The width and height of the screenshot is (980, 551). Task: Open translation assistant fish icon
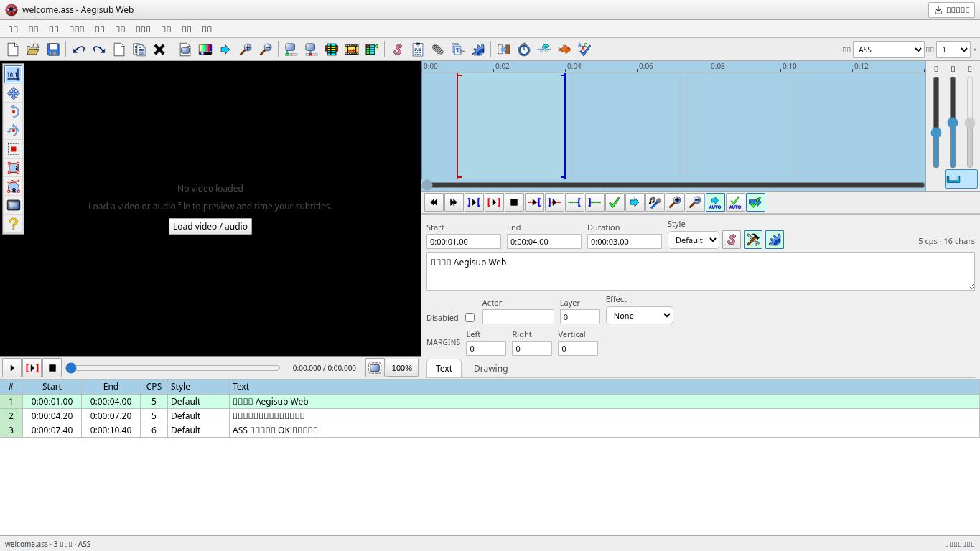point(564,50)
